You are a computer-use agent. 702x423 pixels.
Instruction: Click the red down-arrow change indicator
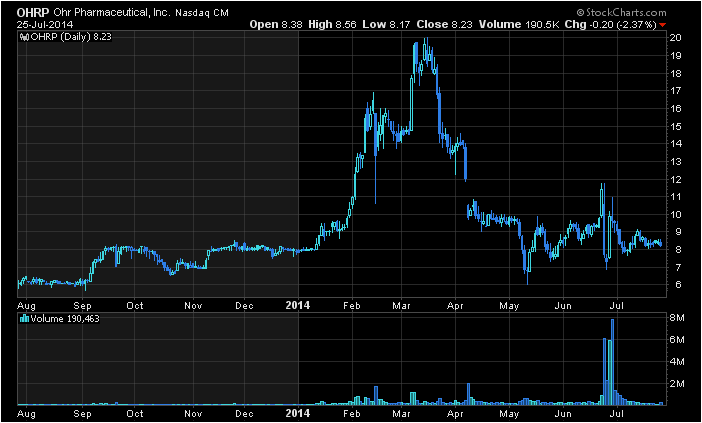(663, 25)
